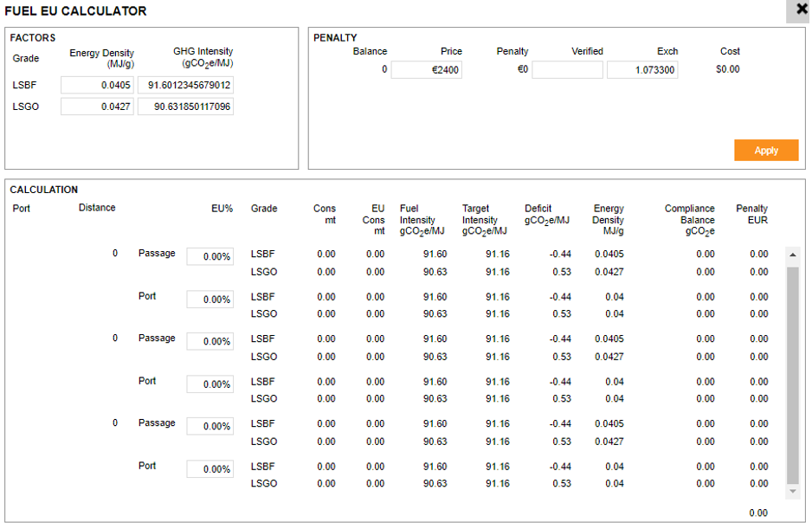Select the LSBF Energy Density input field
This screenshot has width=812, height=529.
click(97, 85)
